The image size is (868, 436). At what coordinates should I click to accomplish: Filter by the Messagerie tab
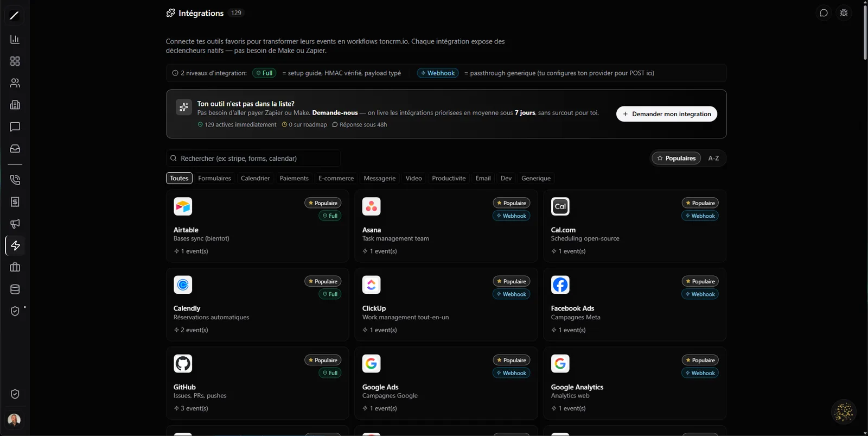tap(380, 178)
